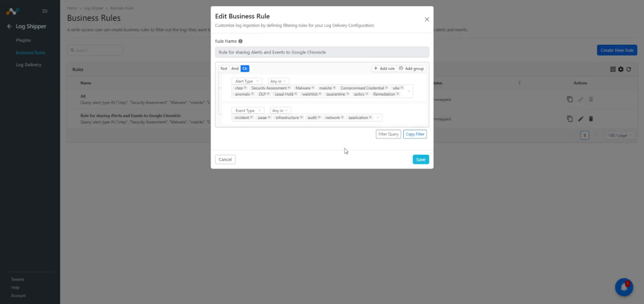Viewport: 644px width, 304px height.
Task: Open the Alert Type field dropdown
Action: pyautogui.click(x=248, y=81)
